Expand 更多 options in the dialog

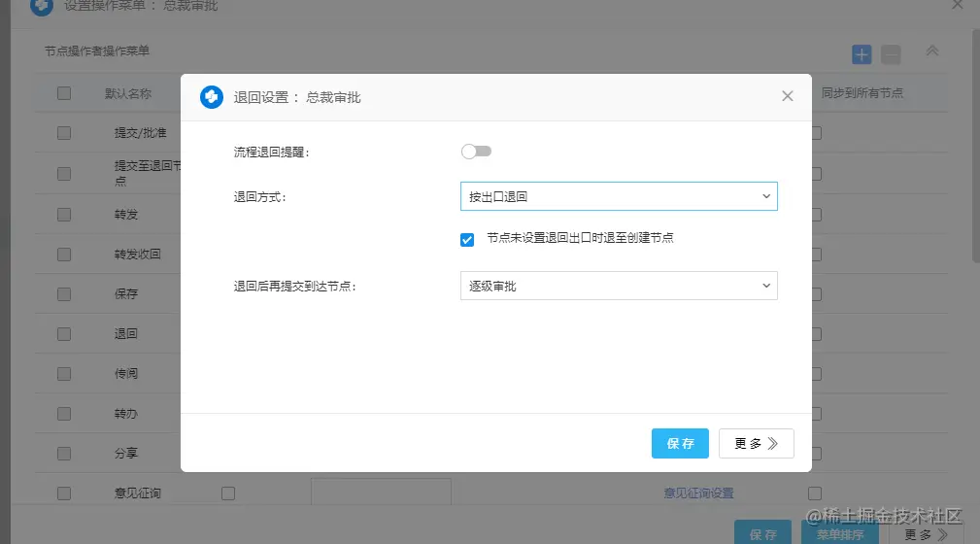[757, 443]
